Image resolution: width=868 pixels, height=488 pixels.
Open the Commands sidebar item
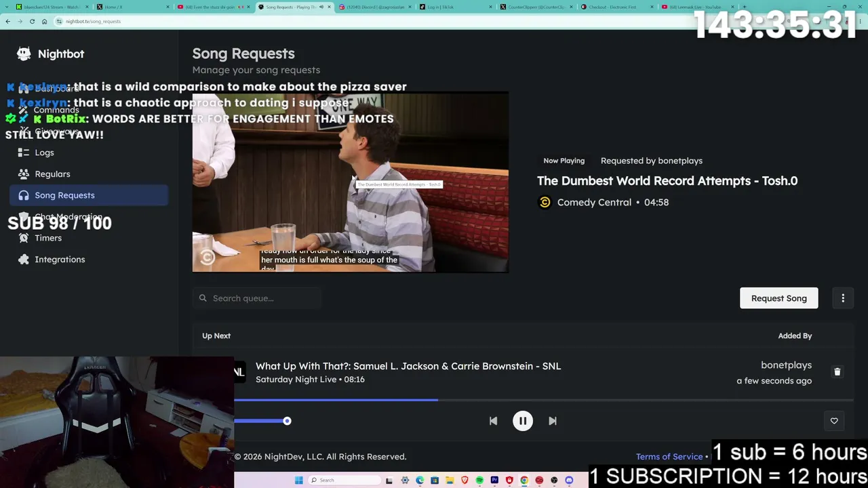(89, 110)
